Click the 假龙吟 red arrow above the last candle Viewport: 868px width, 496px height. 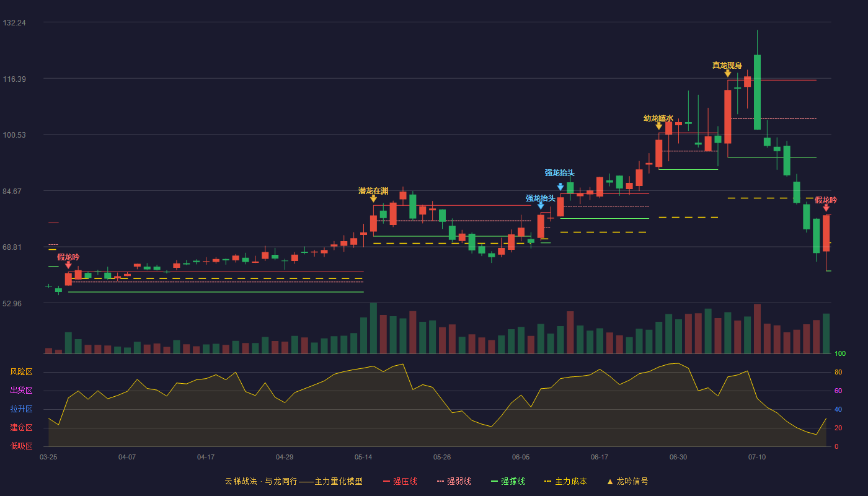[826, 208]
